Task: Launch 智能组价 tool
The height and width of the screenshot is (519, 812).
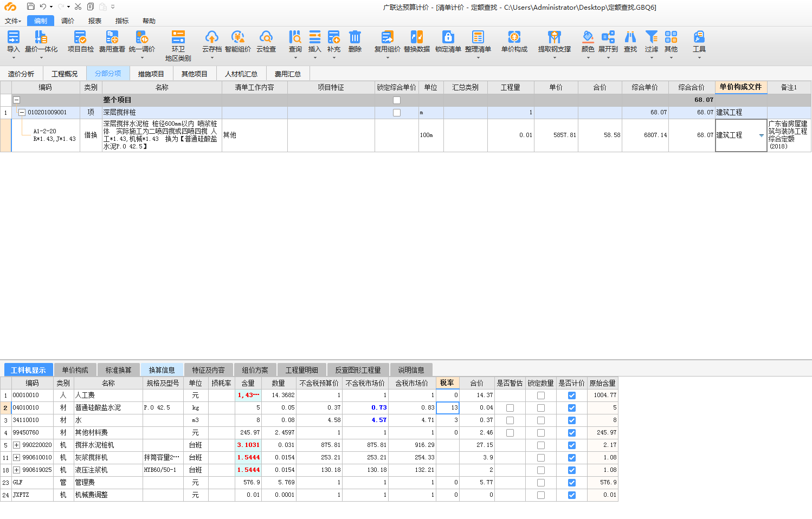Action: coord(237,37)
